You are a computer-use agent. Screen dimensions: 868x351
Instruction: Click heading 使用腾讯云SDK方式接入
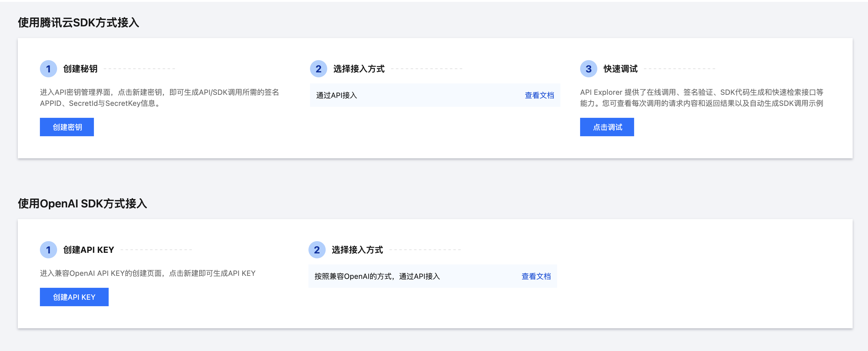[x=78, y=23]
